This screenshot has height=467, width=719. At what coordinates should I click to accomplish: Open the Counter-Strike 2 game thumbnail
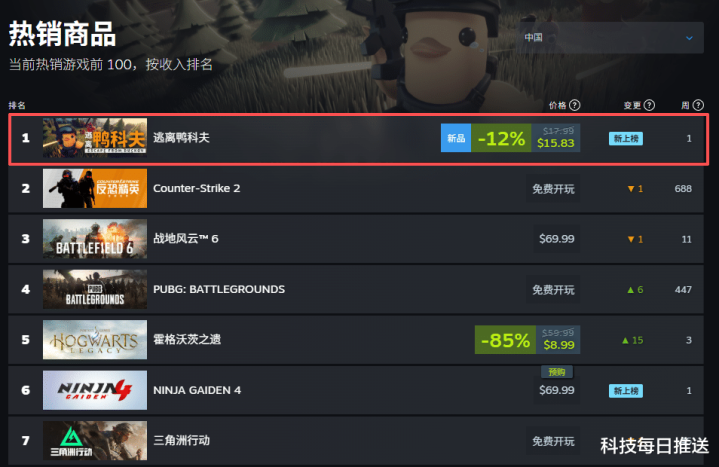[95, 188]
